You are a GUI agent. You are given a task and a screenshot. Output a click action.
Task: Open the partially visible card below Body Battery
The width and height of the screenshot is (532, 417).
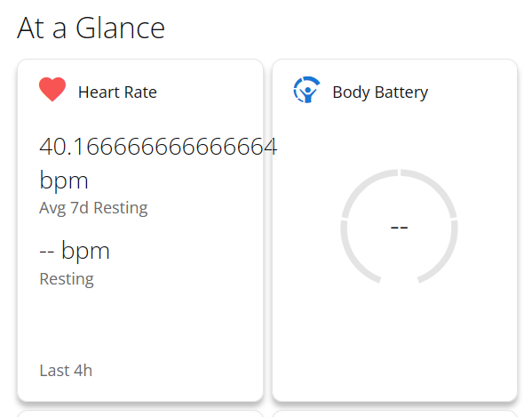(x=394, y=413)
